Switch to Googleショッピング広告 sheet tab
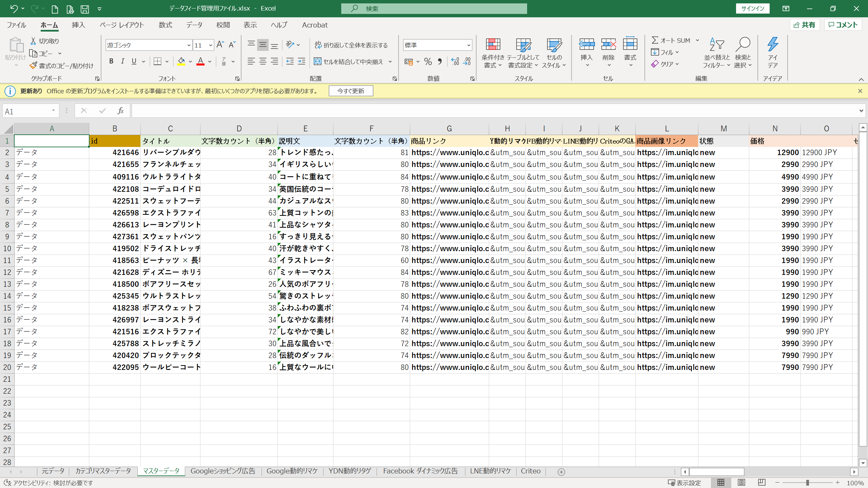This screenshot has width=868, height=488. click(223, 471)
